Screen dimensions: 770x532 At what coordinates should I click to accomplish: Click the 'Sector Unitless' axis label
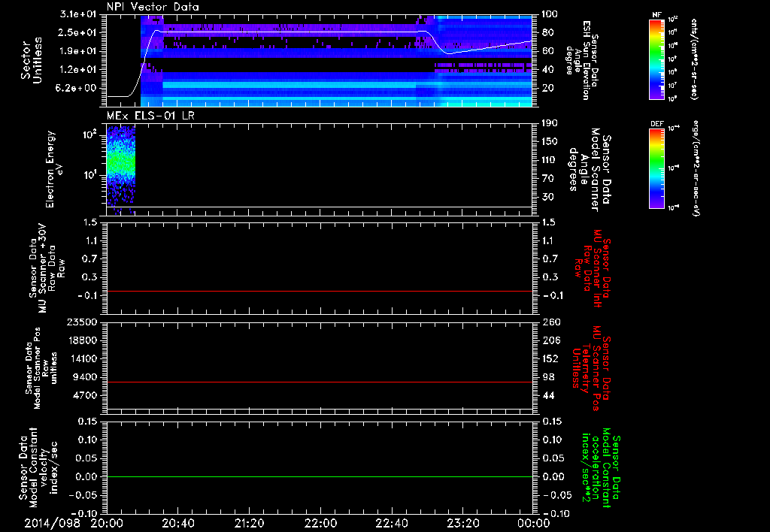[x=32, y=60]
